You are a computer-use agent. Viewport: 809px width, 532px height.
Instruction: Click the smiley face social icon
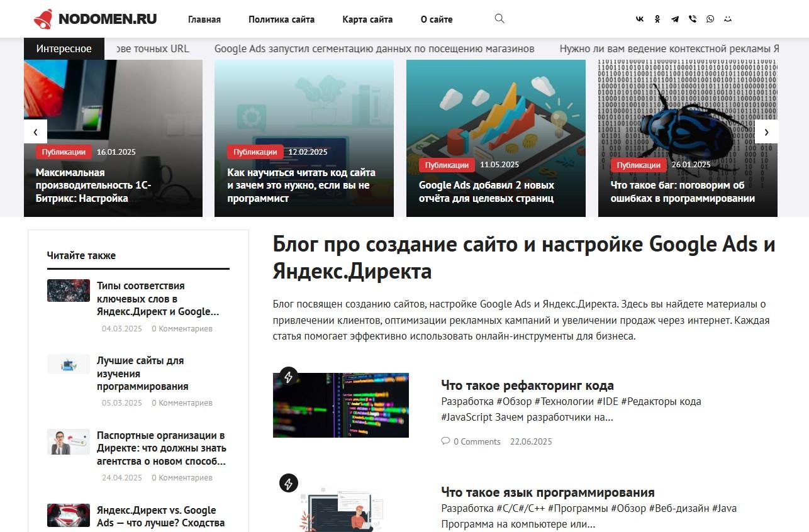[x=728, y=19]
